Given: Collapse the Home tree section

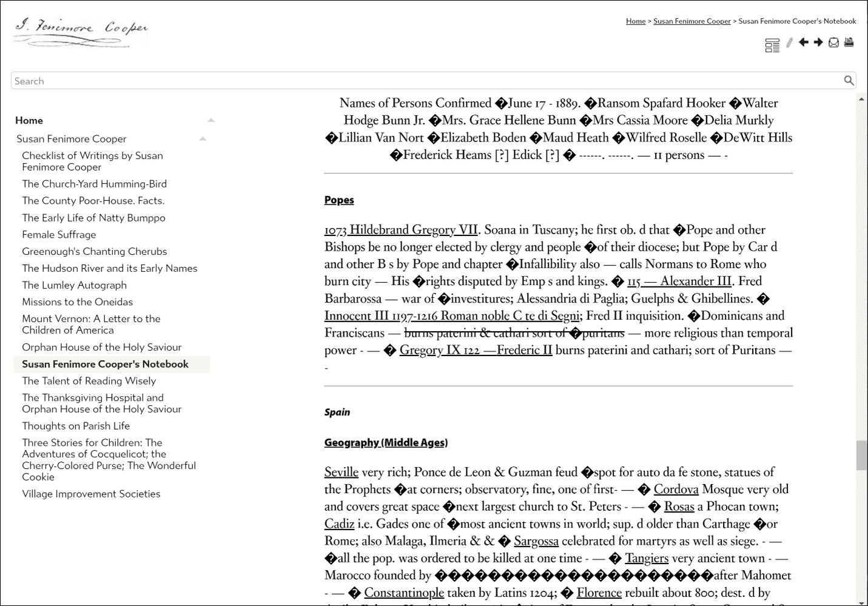Looking at the screenshot, I should pos(210,120).
